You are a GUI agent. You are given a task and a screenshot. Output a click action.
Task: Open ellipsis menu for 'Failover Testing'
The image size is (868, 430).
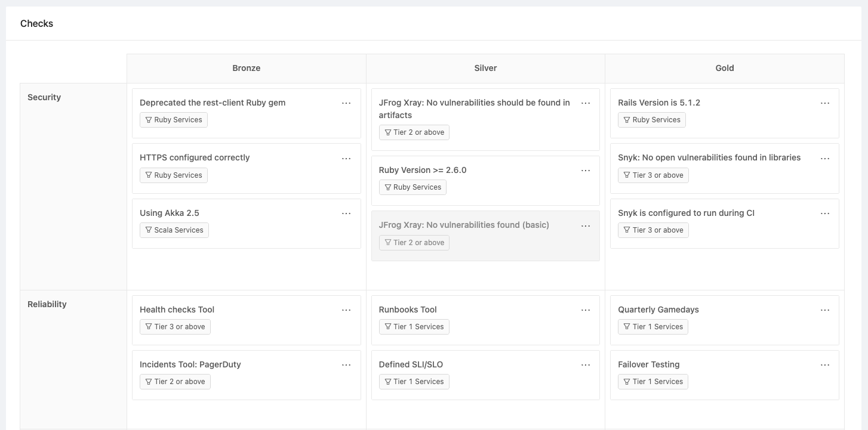(x=825, y=365)
